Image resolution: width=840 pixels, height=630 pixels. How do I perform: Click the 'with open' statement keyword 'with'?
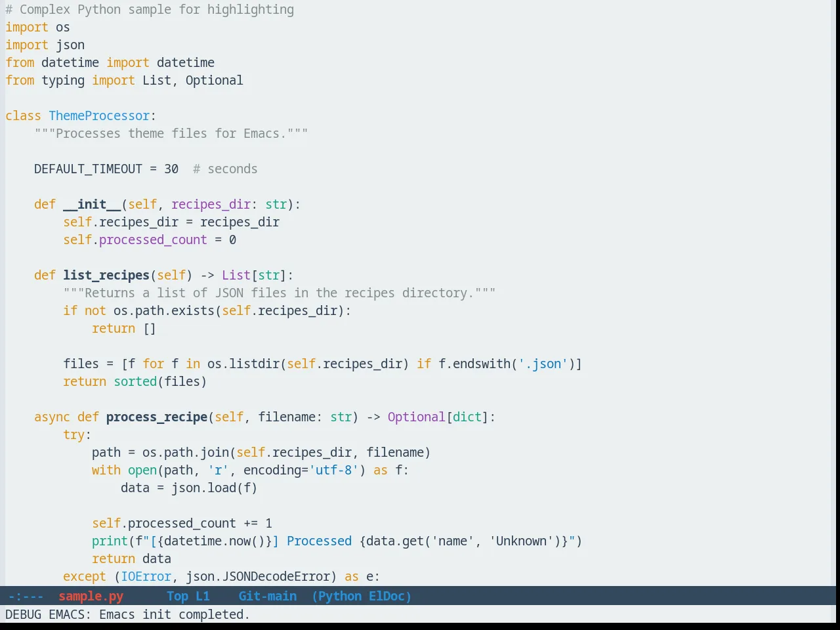click(x=106, y=470)
